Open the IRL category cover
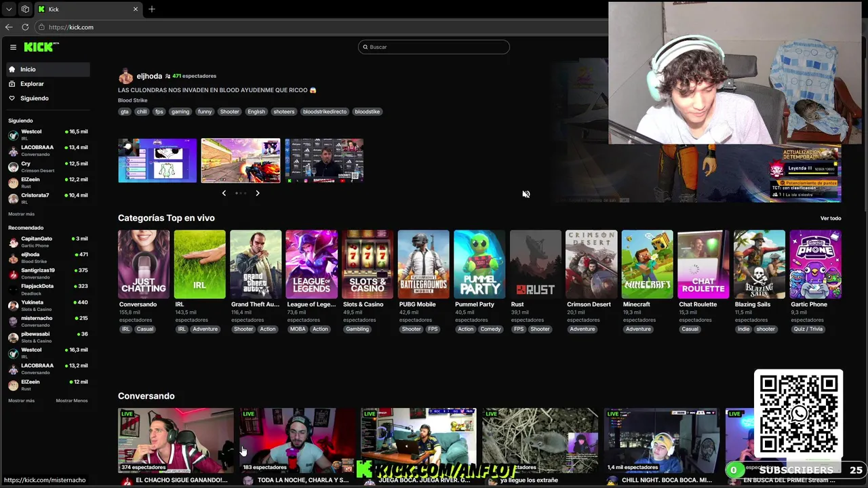868x488 pixels. [x=199, y=264]
